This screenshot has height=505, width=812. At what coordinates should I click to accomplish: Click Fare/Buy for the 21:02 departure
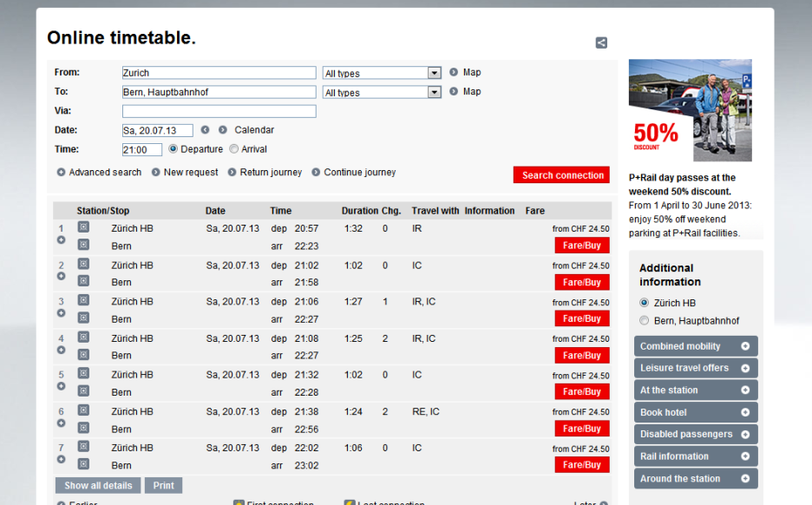(x=582, y=282)
